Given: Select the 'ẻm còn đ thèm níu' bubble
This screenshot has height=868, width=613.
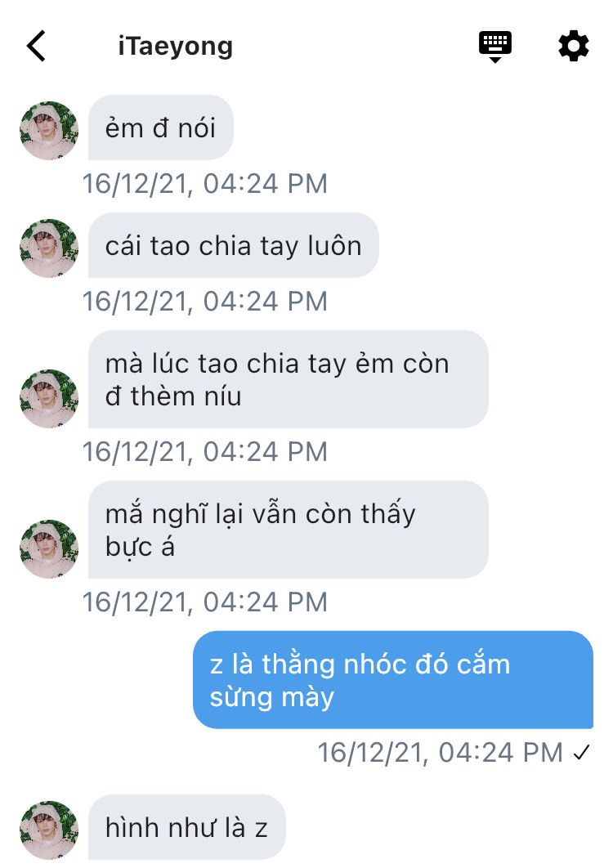Looking at the screenshot, I should (288, 379).
